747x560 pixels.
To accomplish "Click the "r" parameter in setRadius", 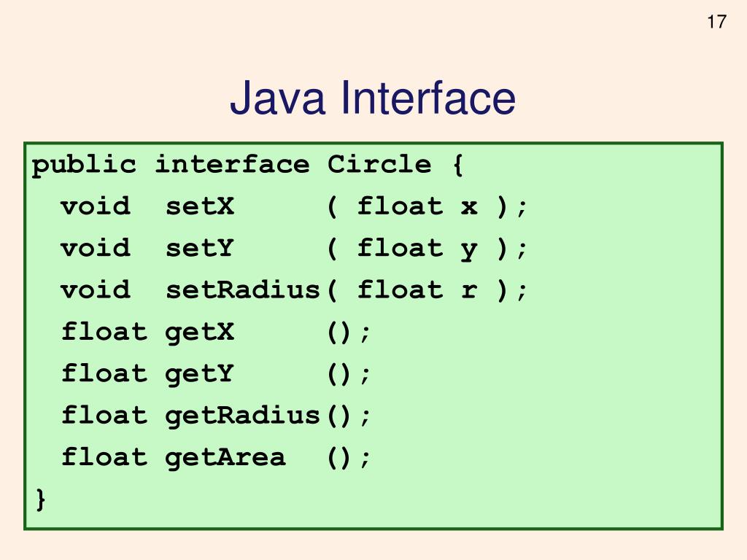I will click(x=468, y=291).
